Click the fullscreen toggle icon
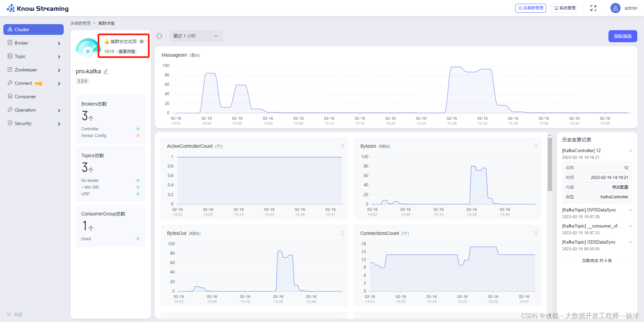Viewport: 644px width, 322px height. tap(593, 8)
